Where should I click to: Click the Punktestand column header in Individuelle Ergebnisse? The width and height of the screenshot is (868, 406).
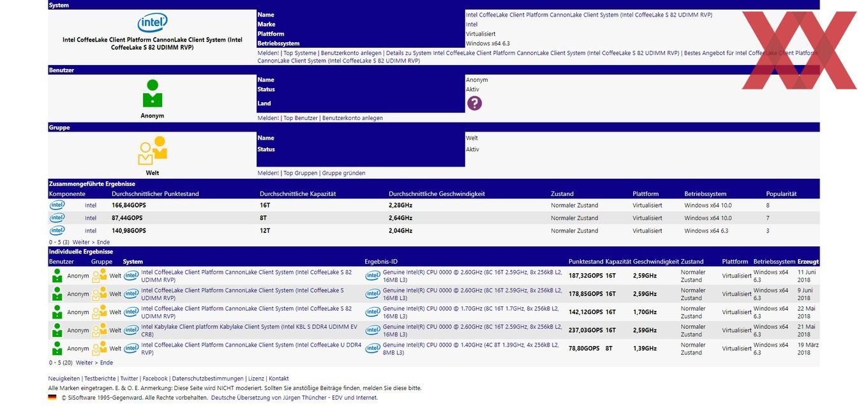coord(586,261)
